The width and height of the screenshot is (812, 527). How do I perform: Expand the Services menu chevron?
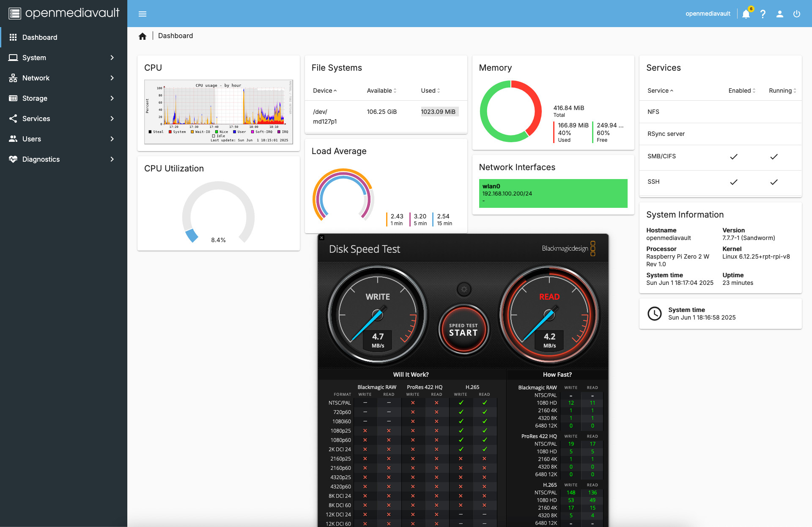point(112,119)
